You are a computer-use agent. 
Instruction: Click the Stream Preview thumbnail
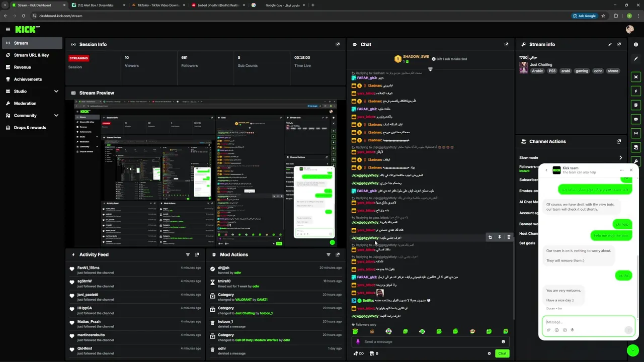205,173
